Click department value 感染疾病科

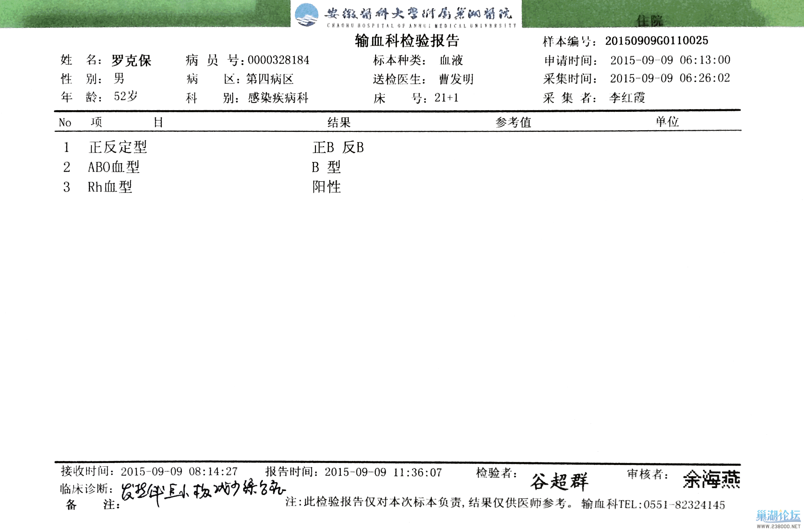[x=278, y=98]
